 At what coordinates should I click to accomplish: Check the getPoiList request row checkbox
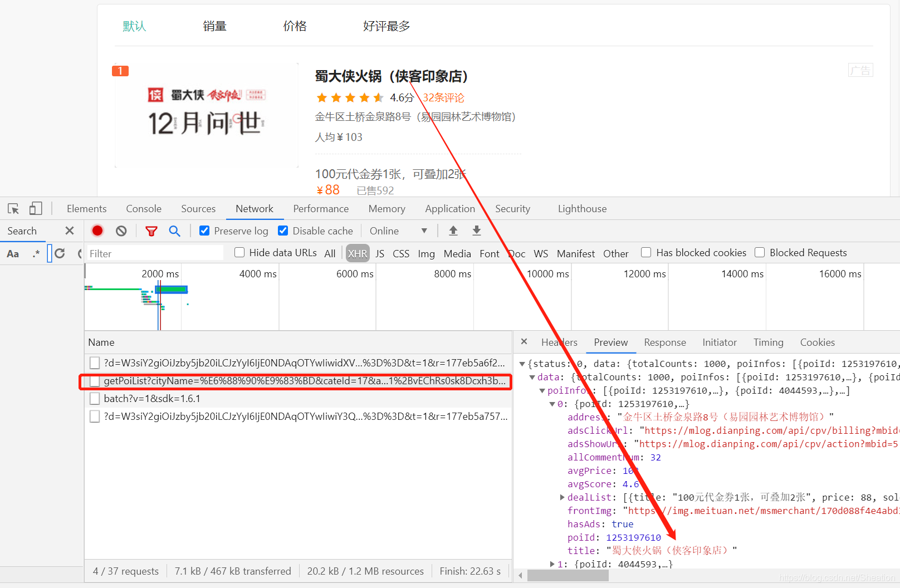tap(95, 381)
